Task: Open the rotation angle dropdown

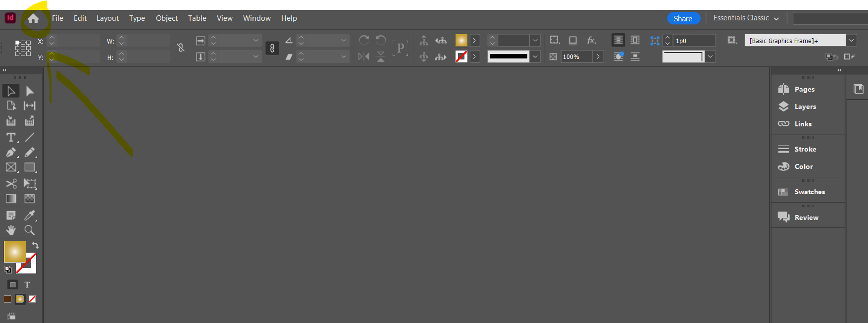Action: point(344,40)
